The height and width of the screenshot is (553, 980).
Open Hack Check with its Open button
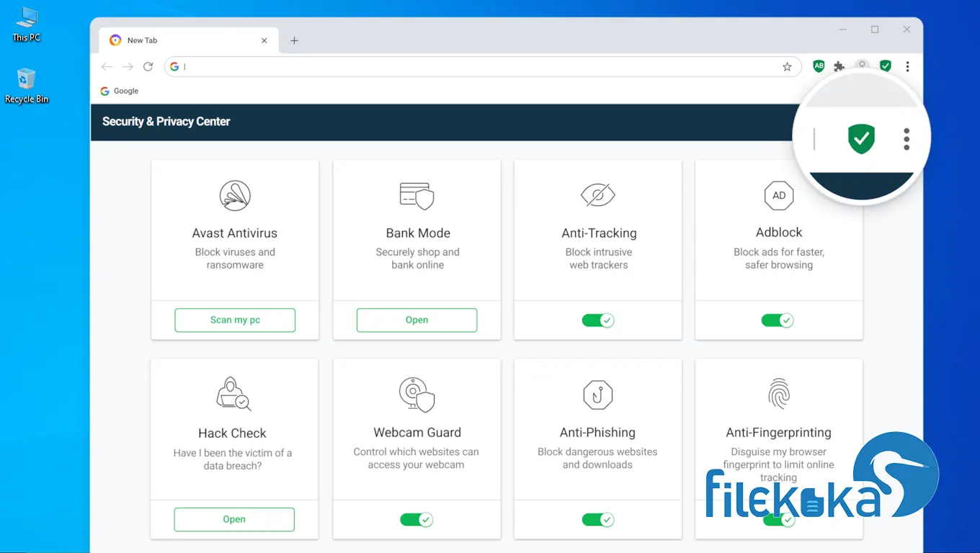pyautogui.click(x=234, y=519)
